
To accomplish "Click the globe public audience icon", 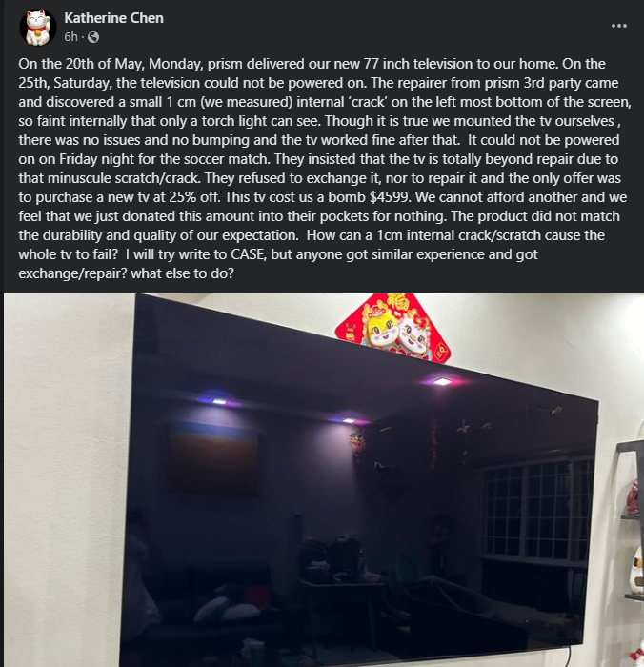I will tap(93, 37).
